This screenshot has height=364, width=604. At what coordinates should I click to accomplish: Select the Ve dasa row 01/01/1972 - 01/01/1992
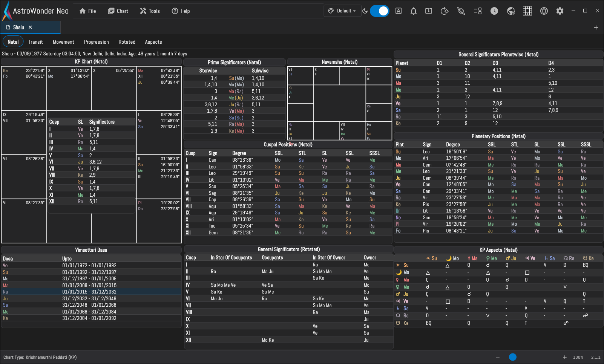pos(91,265)
